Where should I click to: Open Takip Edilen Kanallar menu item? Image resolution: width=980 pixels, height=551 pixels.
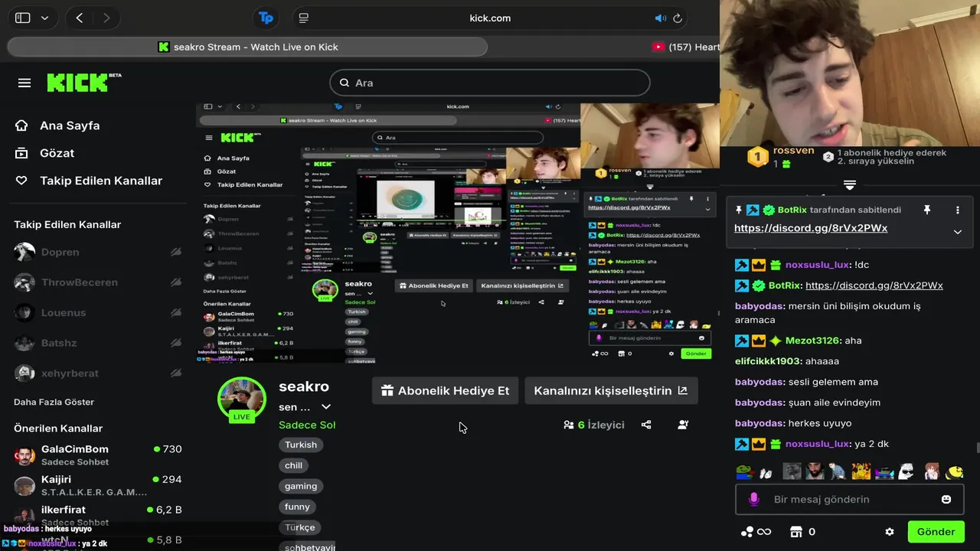89,181
